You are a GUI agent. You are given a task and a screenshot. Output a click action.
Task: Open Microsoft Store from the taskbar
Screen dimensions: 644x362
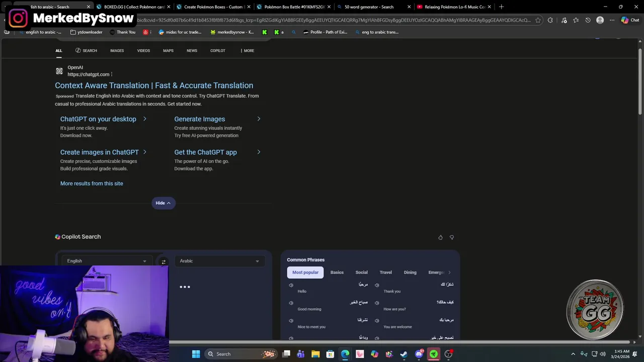[330, 354]
